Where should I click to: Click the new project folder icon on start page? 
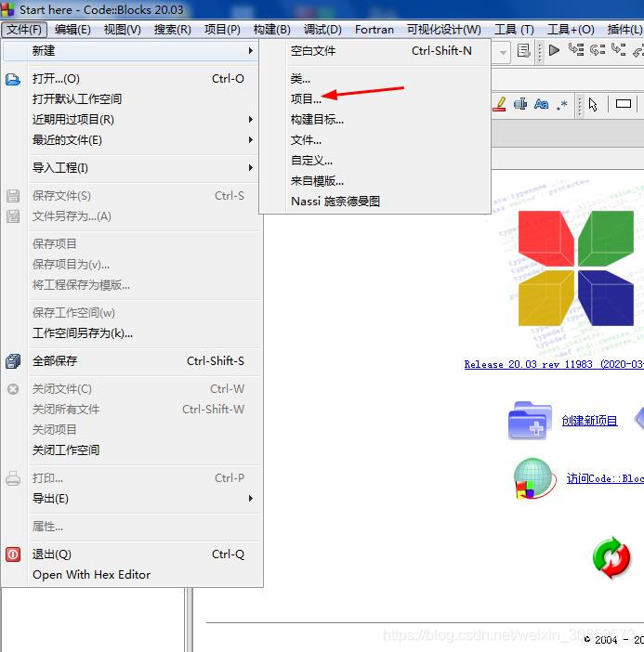530,421
